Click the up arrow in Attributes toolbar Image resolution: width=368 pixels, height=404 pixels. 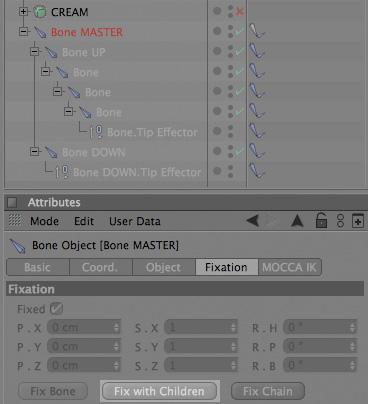pos(297,221)
